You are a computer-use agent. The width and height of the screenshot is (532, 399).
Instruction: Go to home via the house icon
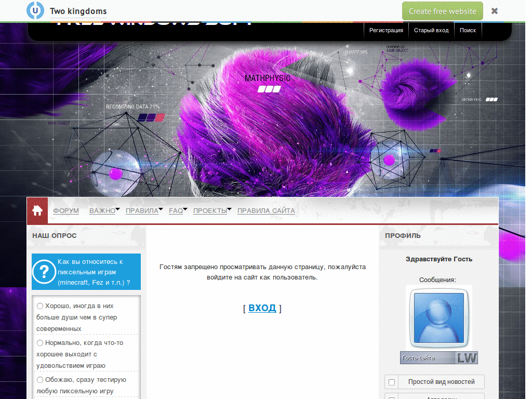[x=37, y=210]
